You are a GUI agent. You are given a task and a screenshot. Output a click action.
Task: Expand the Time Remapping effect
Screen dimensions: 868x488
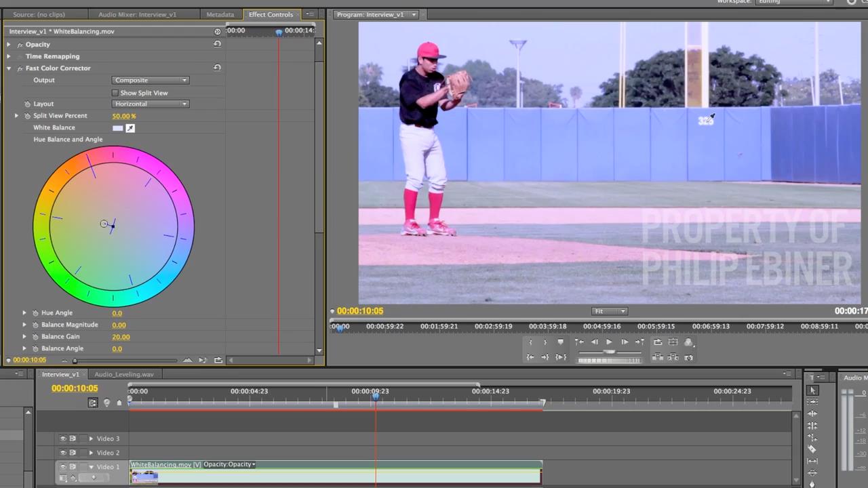[9, 56]
